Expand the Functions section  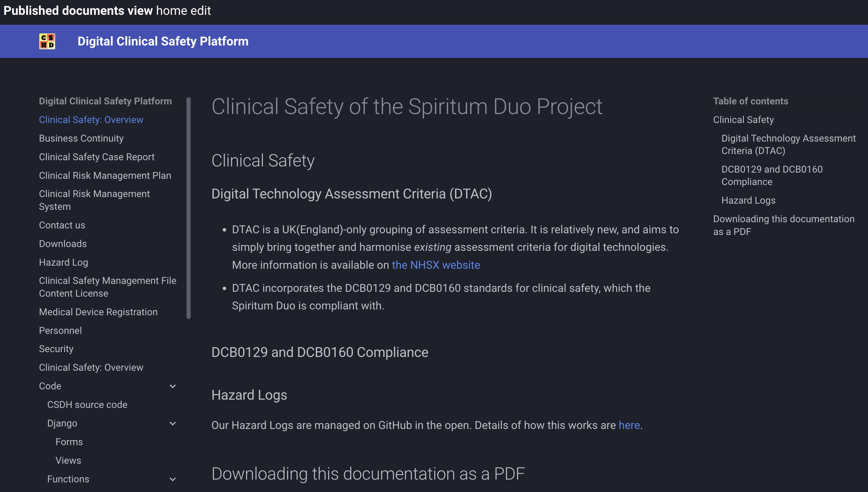(x=172, y=479)
